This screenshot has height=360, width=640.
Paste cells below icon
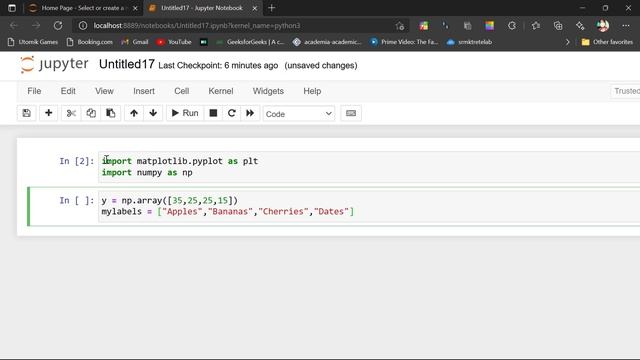[111, 113]
